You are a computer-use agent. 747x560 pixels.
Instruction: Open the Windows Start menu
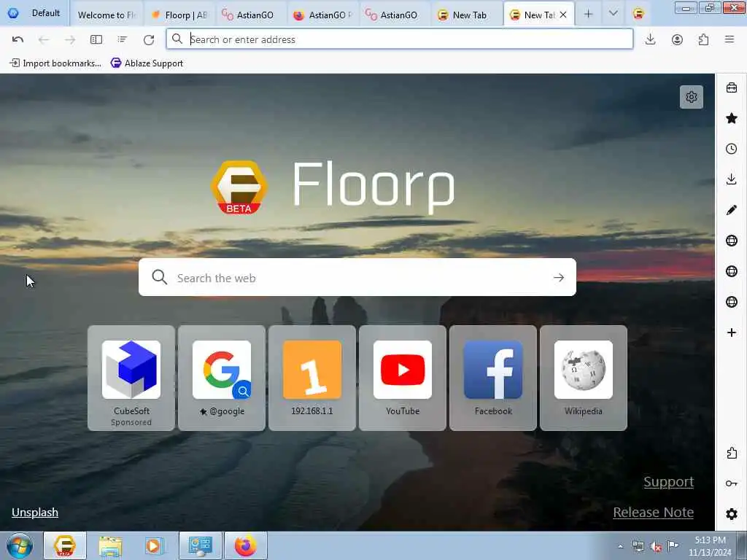20,546
